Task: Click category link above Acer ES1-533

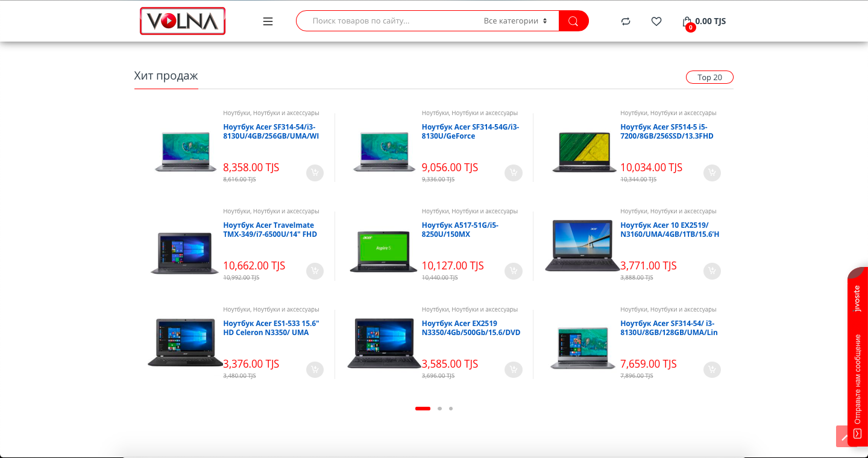Action: tap(271, 309)
